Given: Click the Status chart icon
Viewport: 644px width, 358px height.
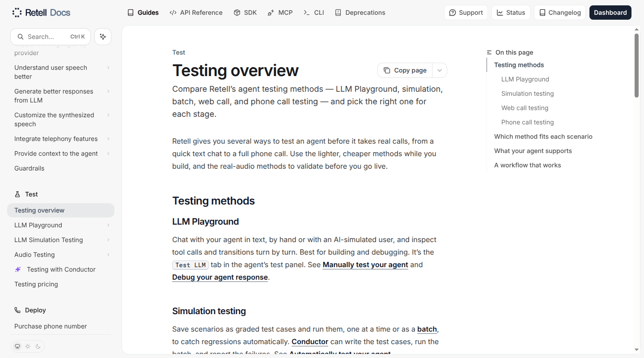Looking at the screenshot, I should [500, 13].
